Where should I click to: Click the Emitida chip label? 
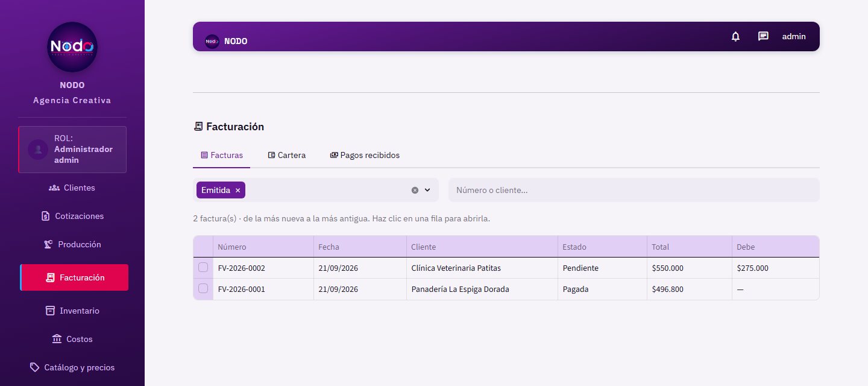click(216, 190)
